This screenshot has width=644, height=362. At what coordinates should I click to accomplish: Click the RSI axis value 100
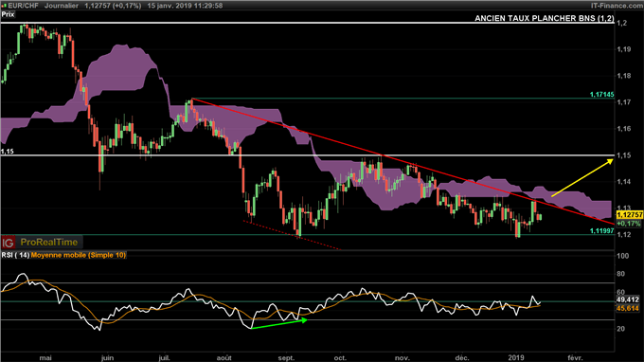point(623,256)
